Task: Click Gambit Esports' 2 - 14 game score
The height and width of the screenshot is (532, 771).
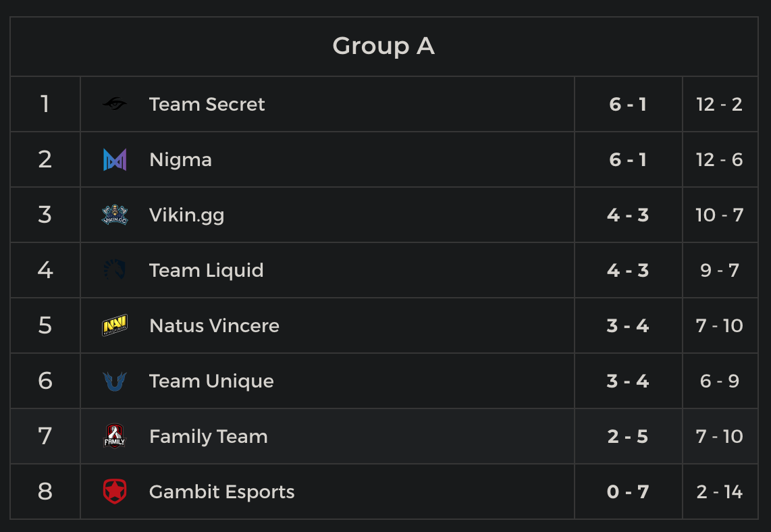Action: pos(720,491)
